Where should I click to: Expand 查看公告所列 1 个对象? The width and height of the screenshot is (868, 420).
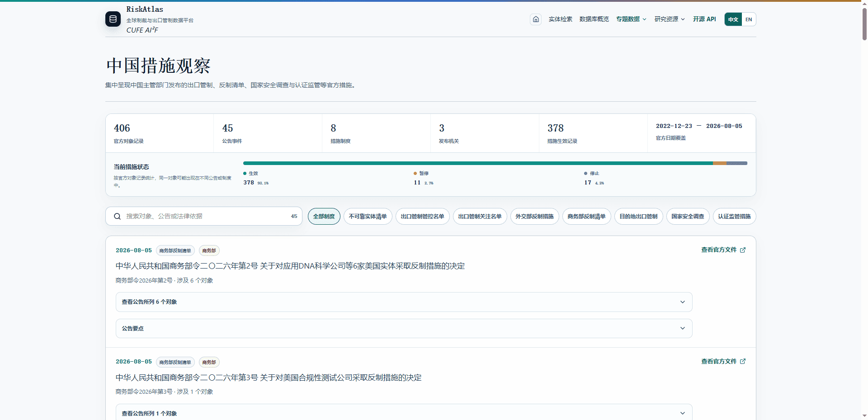point(404,413)
